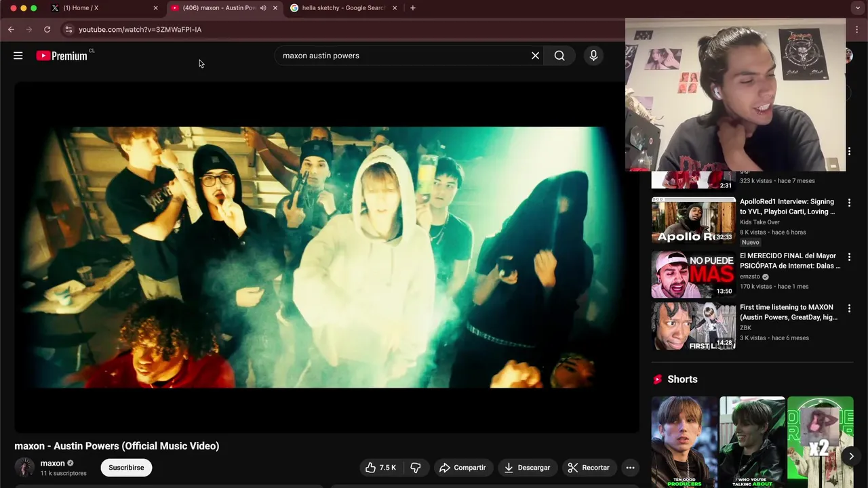Image resolution: width=868 pixels, height=488 pixels.
Task: Open the YouTube hamburger guide menu
Action: click(18, 56)
